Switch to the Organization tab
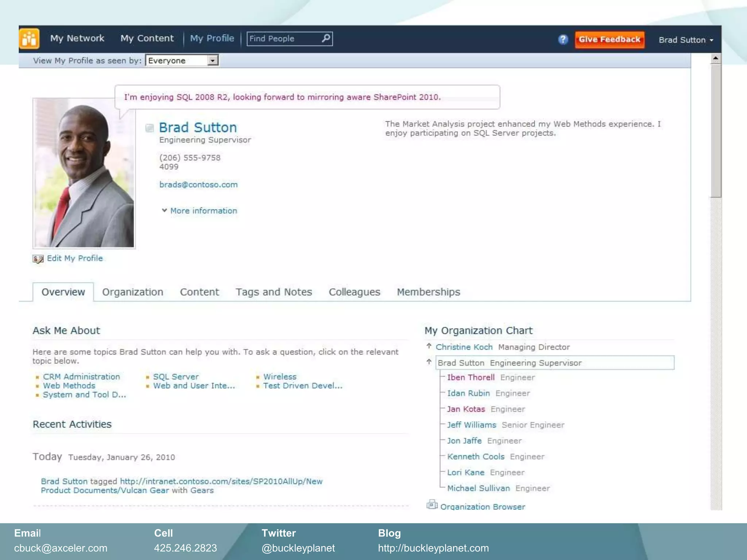 [x=133, y=292]
